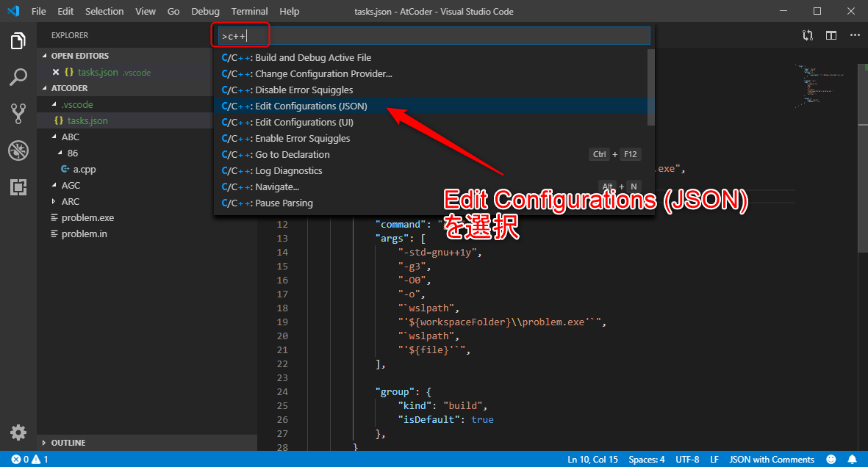Collapse the ATCODER folder section
This screenshot has width=868, height=467.
tap(45, 88)
